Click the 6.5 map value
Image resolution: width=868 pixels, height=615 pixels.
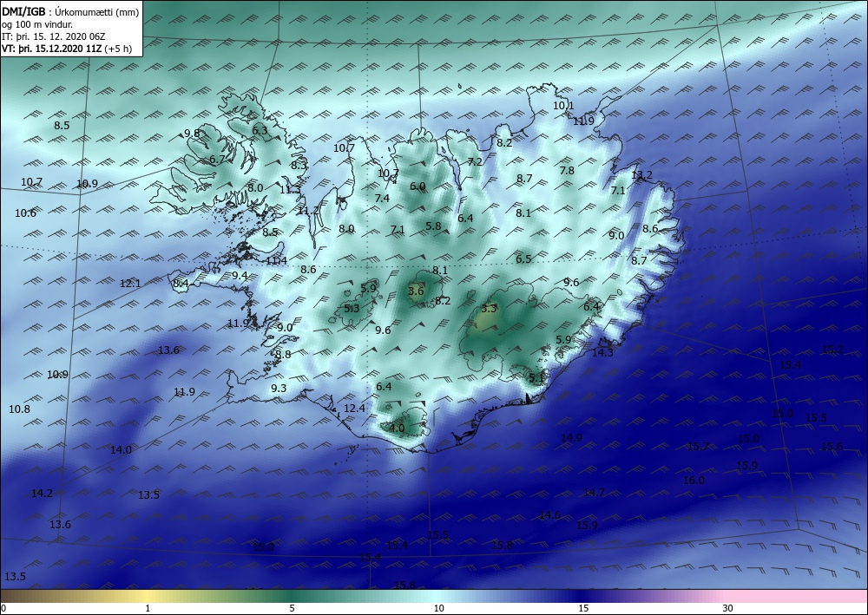click(523, 258)
